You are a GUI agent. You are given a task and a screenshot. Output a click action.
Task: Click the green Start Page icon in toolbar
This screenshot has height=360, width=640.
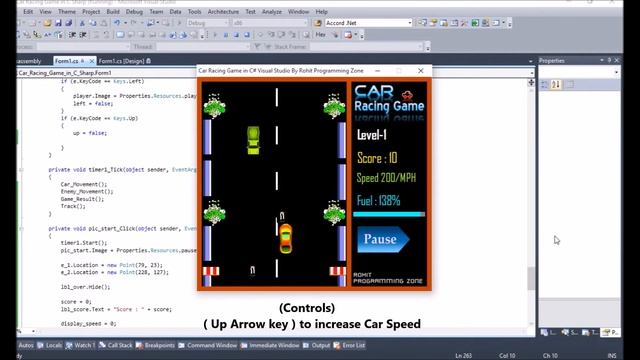[x=475, y=23]
